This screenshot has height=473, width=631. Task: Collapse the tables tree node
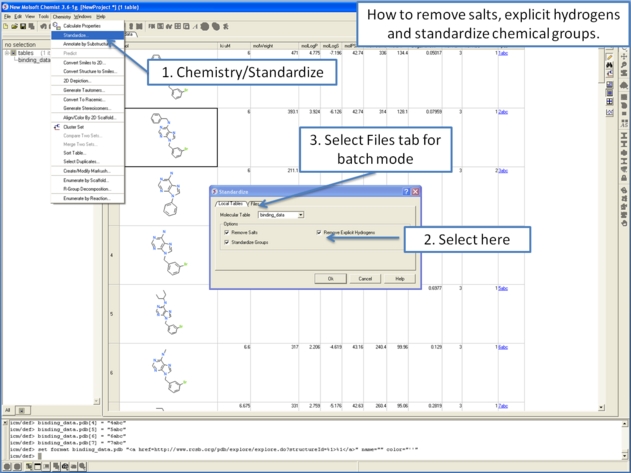coord(9,53)
